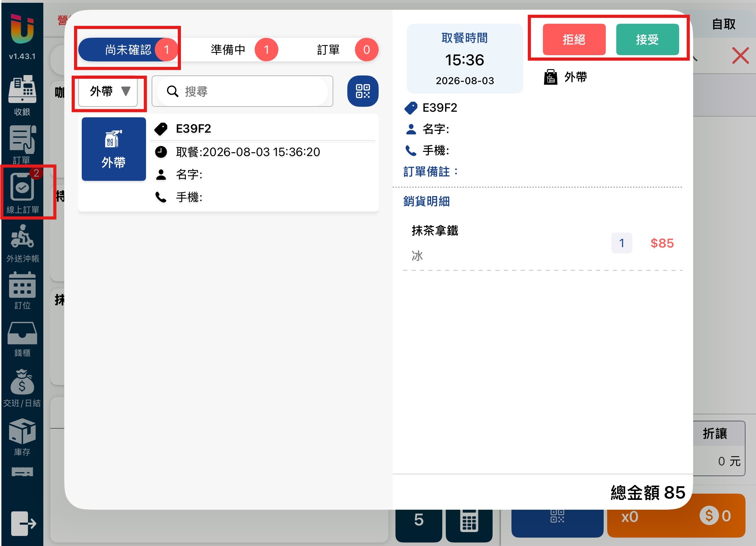
Task: Click the ticket icon at sidebar bottom
Action: [x=22, y=472]
